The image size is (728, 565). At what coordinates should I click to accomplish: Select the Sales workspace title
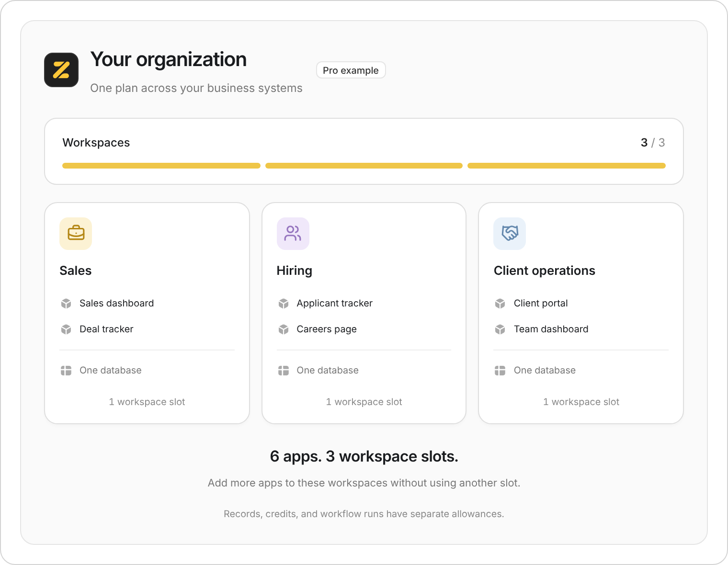76,271
